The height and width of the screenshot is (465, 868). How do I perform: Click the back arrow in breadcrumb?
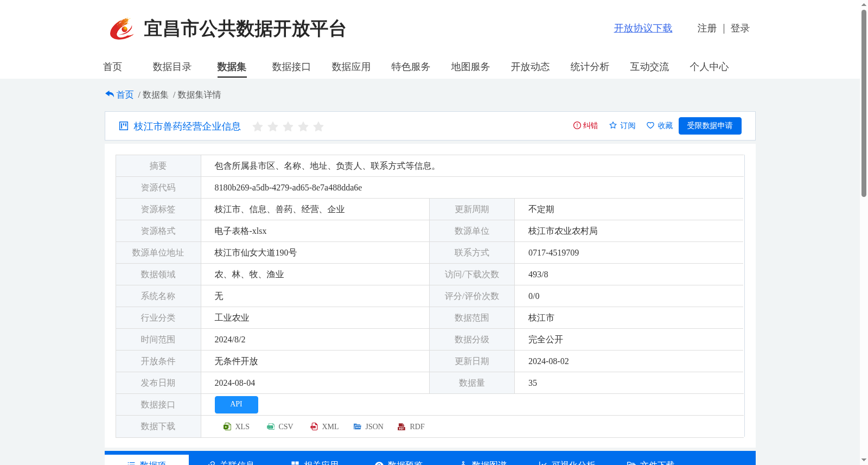click(x=110, y=94)
